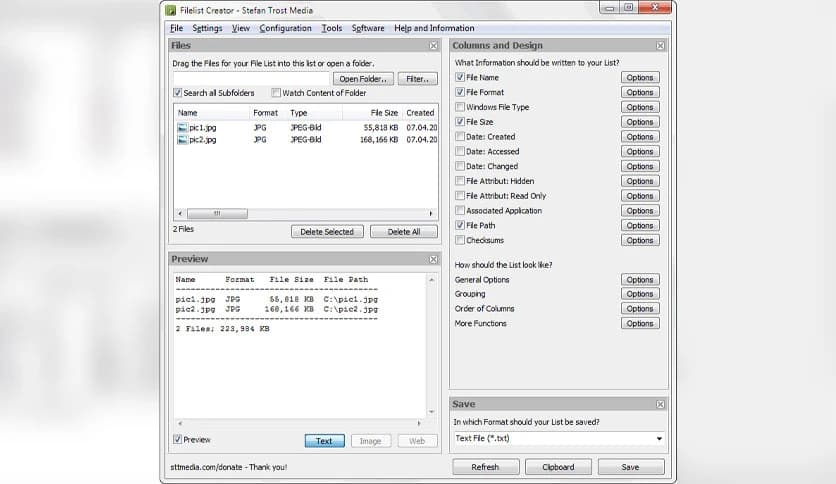Click file list scroll right arrow
836x484 pixels.
[431, 213]
